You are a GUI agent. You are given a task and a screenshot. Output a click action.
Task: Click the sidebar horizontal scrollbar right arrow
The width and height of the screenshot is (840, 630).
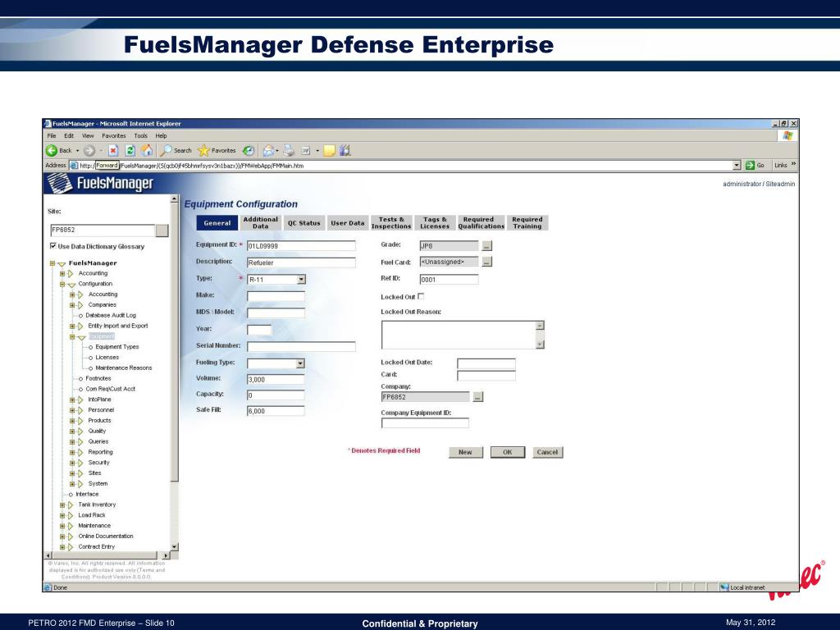click(x=165, y=555)
